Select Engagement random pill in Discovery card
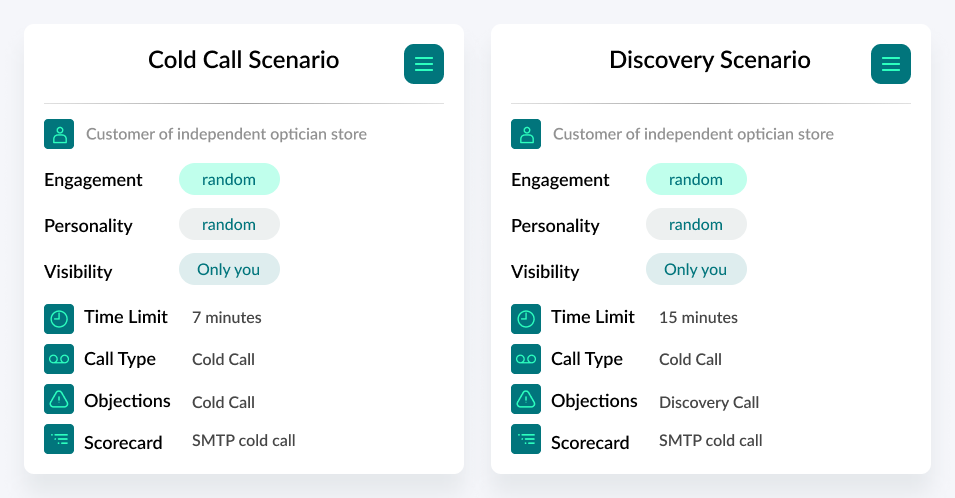 pyautogui.click(x=696, y=179)
